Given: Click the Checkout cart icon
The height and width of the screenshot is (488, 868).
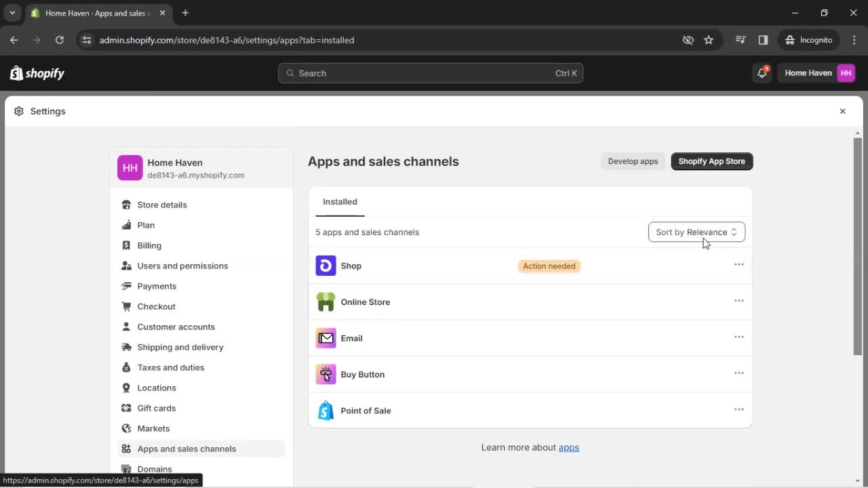Looking at the screenshot, I should click(126, 306).
